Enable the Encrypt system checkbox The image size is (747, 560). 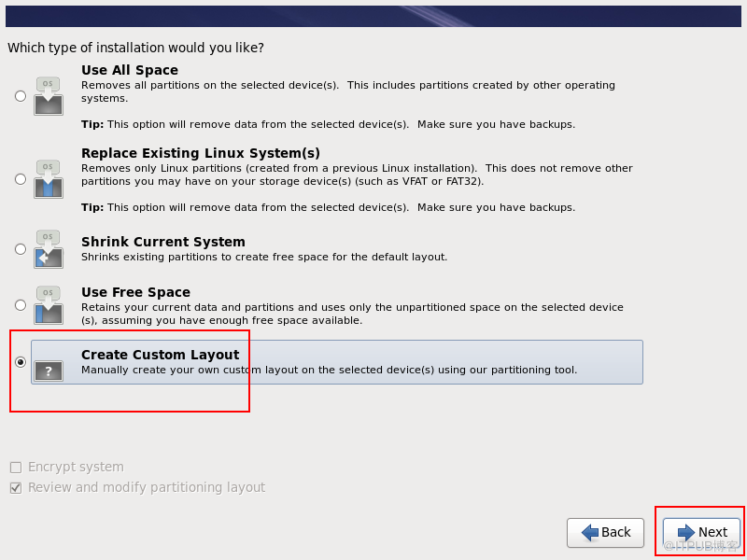tap(16, 468)
